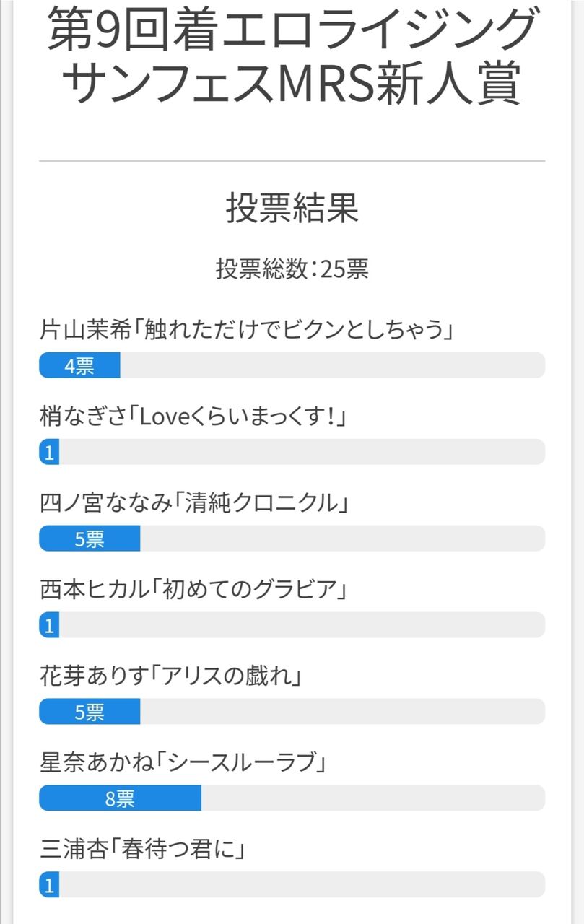584x924 pixels.
Task: Click the 西本ヒカル「初めてのグラビア」 entry title
Action: (194, 590)
